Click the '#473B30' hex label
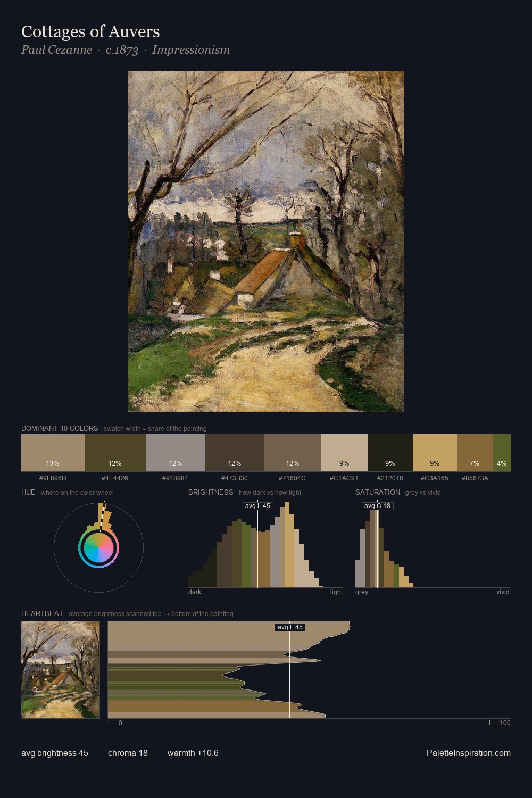 tap(234, 478)
